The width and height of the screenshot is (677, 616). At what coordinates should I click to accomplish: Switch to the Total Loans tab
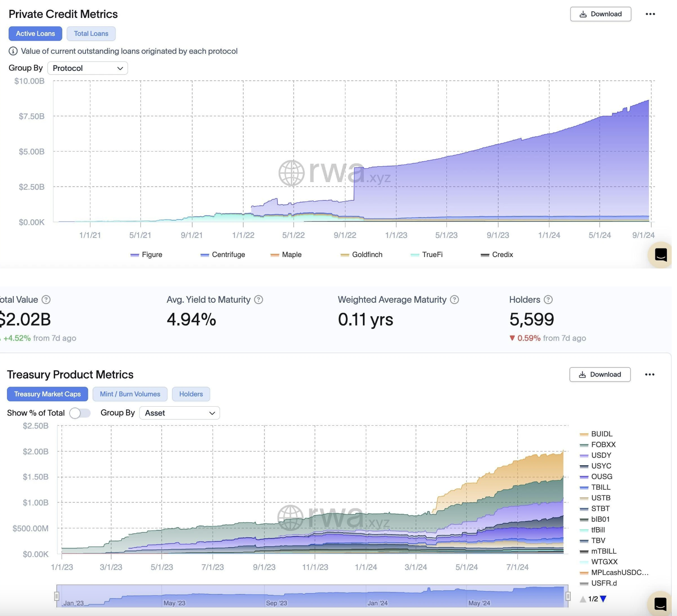pos(91,34)
